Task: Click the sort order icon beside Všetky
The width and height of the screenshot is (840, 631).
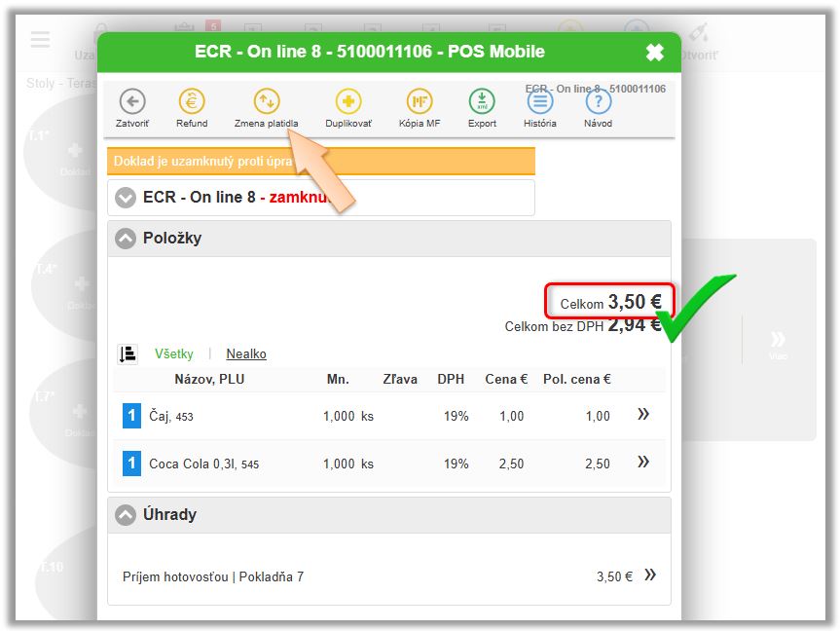Action: coord(127,354)
